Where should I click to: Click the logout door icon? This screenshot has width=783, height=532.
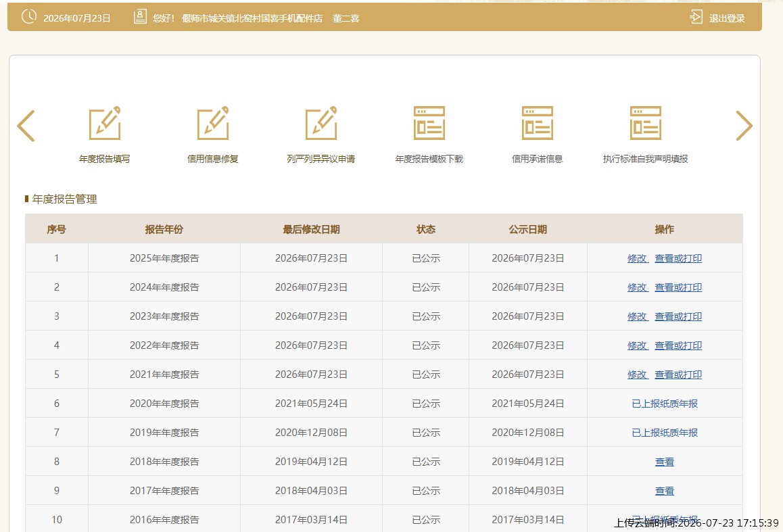point(696,17)
